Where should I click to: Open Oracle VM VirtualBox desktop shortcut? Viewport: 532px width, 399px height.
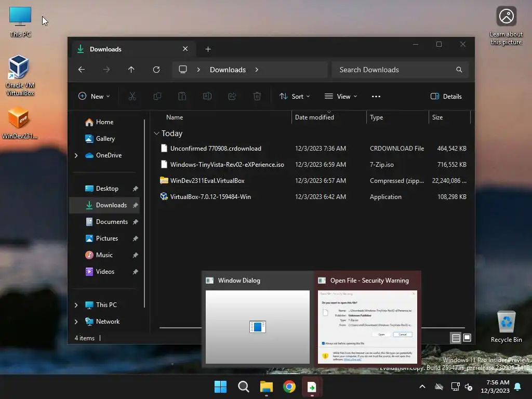tap(20, 75)
